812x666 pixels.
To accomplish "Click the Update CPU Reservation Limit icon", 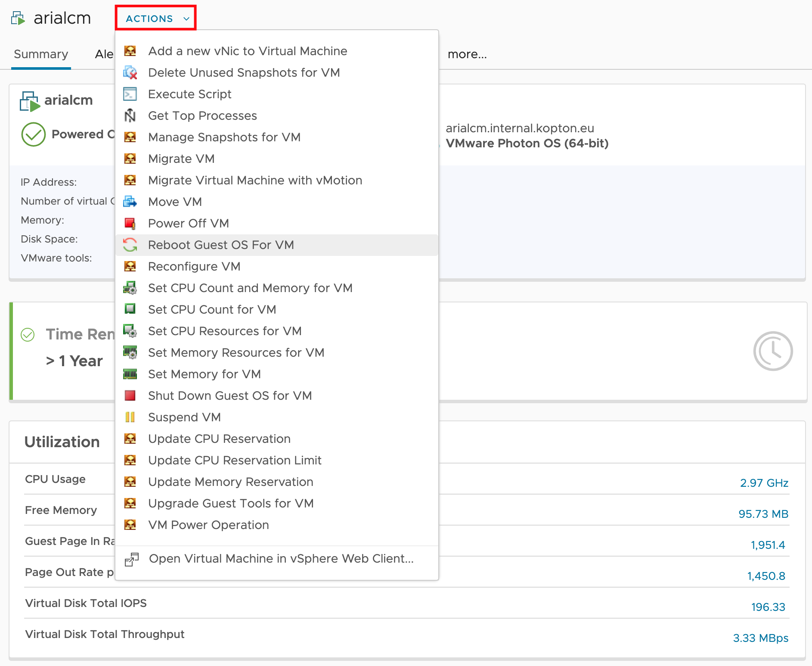I will [x=130, y=460].
